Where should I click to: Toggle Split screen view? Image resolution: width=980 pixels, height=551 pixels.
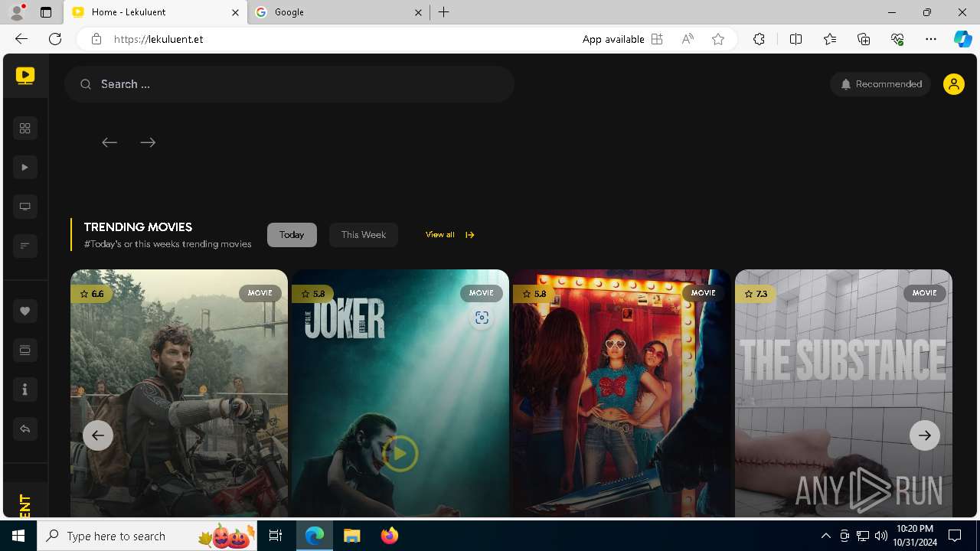click(795, 39)
